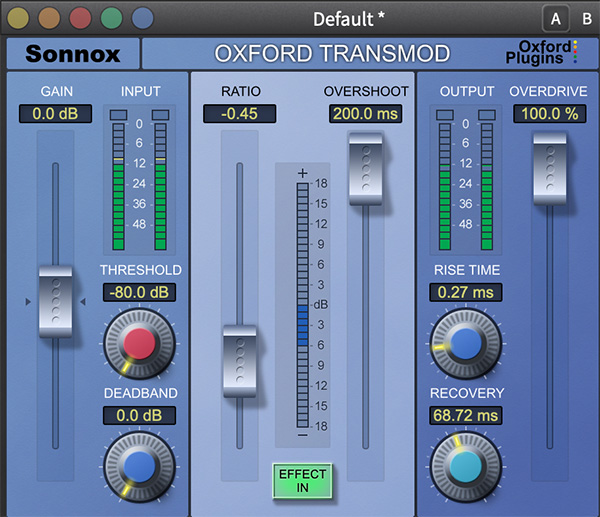Click the right arrow marker beside GAIN fader

point(83,302)
